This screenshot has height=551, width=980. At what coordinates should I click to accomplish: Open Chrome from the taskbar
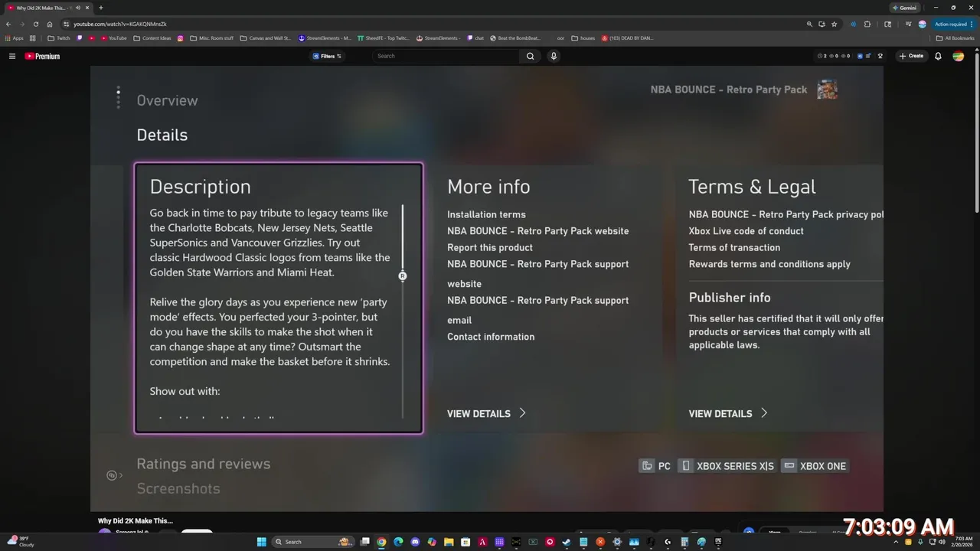(381, 542)
